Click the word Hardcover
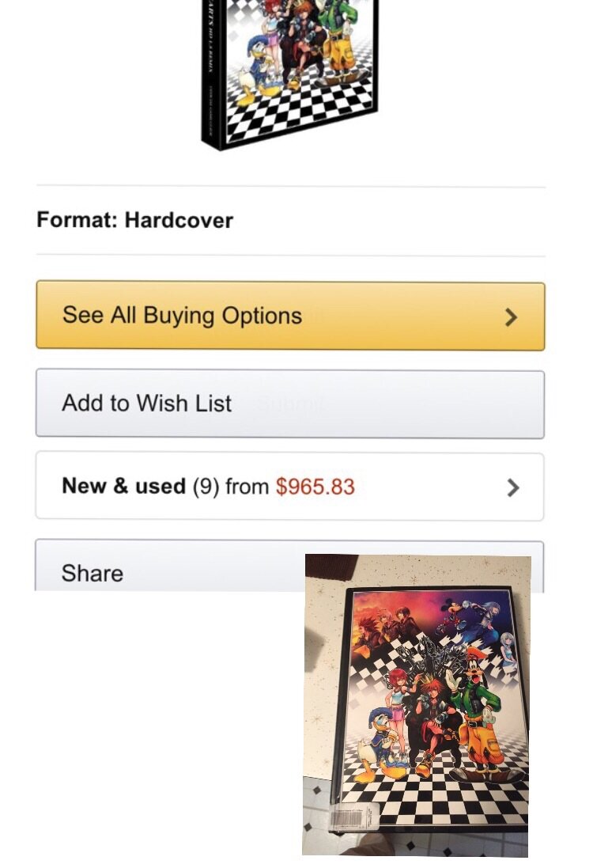Viewport: 593px width, 868px height. (x=179, y=220)
